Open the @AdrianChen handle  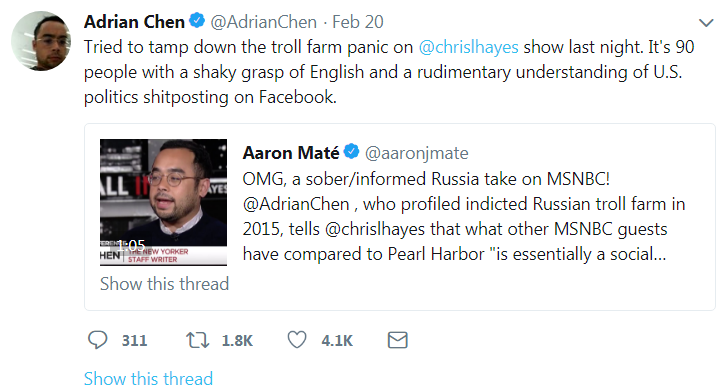click(263, 22)
